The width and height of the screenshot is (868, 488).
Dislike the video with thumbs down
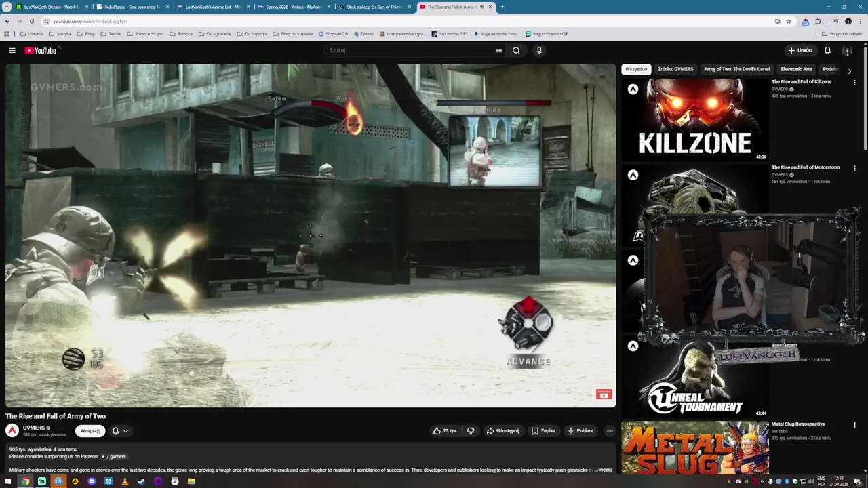pyautogui.click(x=471, y=430)
